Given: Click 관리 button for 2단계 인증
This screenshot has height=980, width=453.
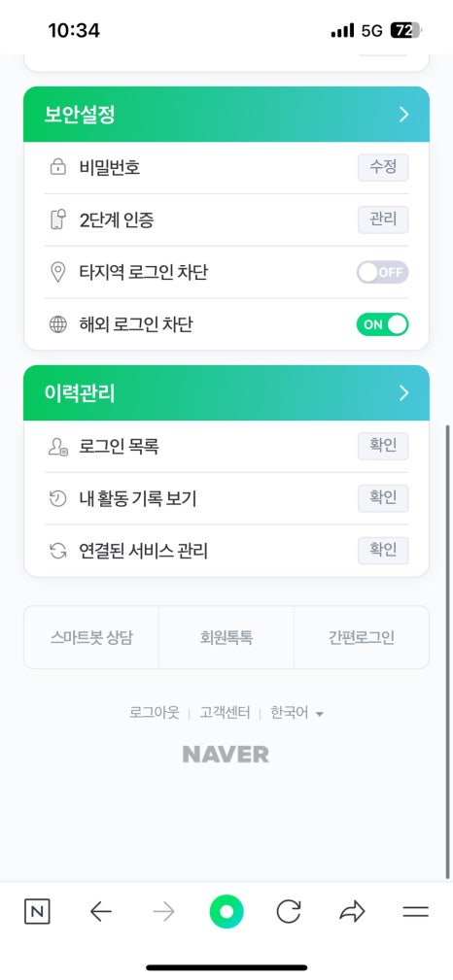Looking at the screenshot, I should point(383,220).
